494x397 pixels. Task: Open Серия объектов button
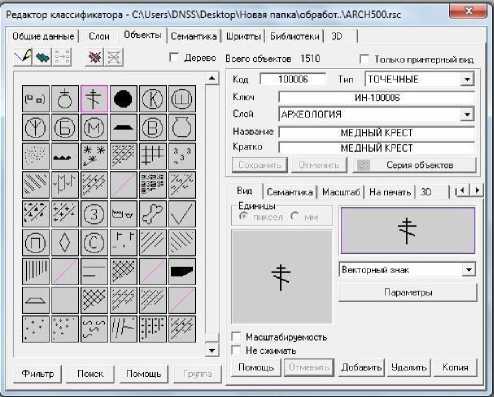[414, 165]
